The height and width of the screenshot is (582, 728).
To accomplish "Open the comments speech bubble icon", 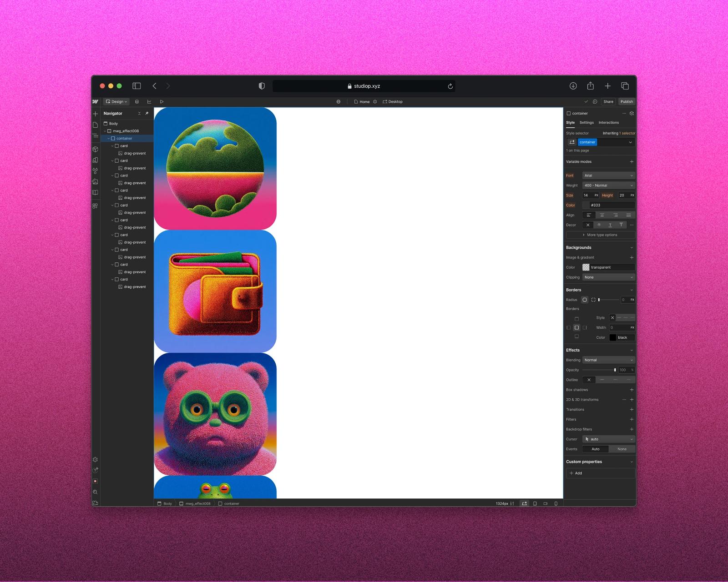I will click(x=595, y=101).
